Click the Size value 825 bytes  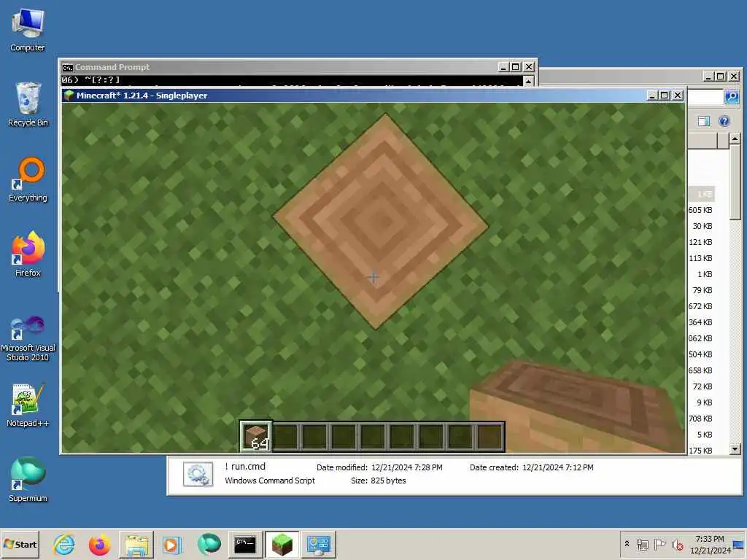[x=388, y=481]
